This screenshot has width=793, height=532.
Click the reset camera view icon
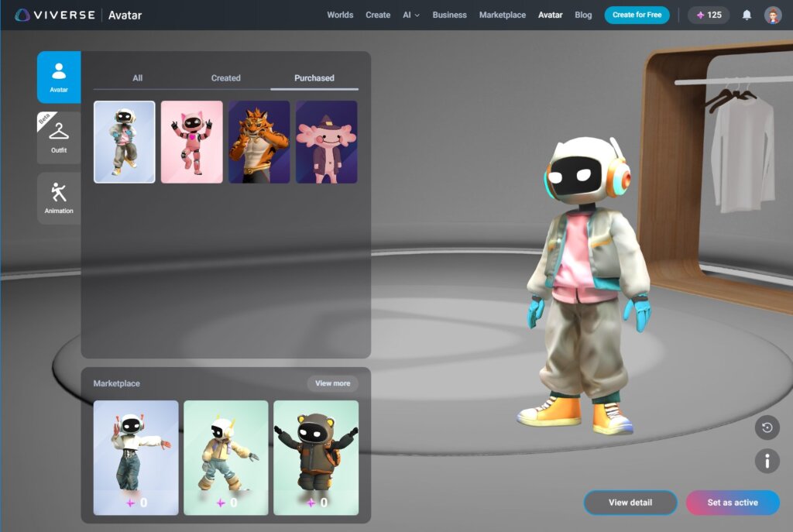tap(766, 427)
